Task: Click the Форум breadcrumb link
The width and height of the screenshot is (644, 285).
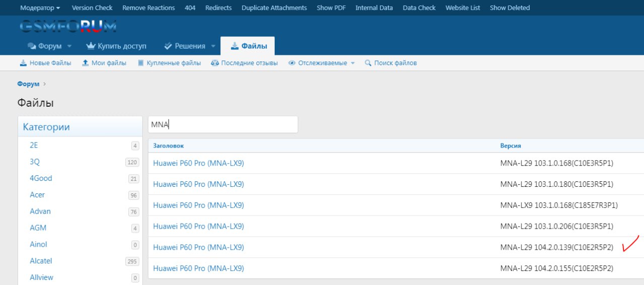Action: click(28, 84)
